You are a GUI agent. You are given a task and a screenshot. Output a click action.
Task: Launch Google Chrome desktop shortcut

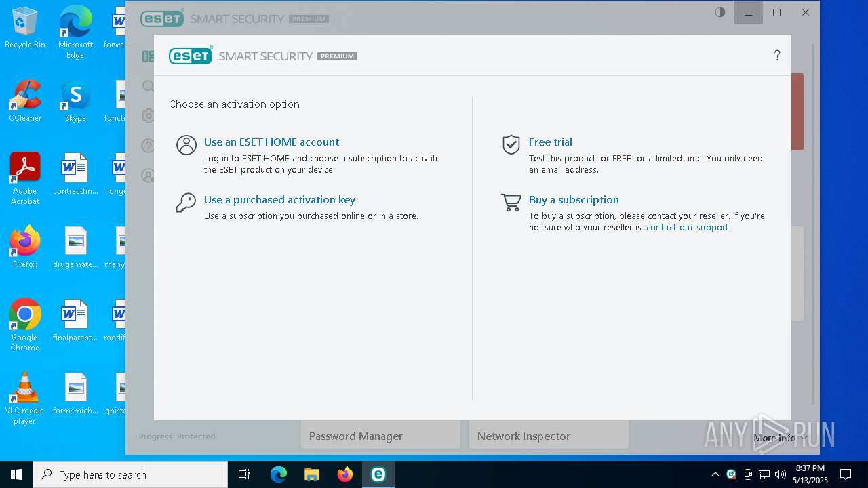tap(25, 325)
